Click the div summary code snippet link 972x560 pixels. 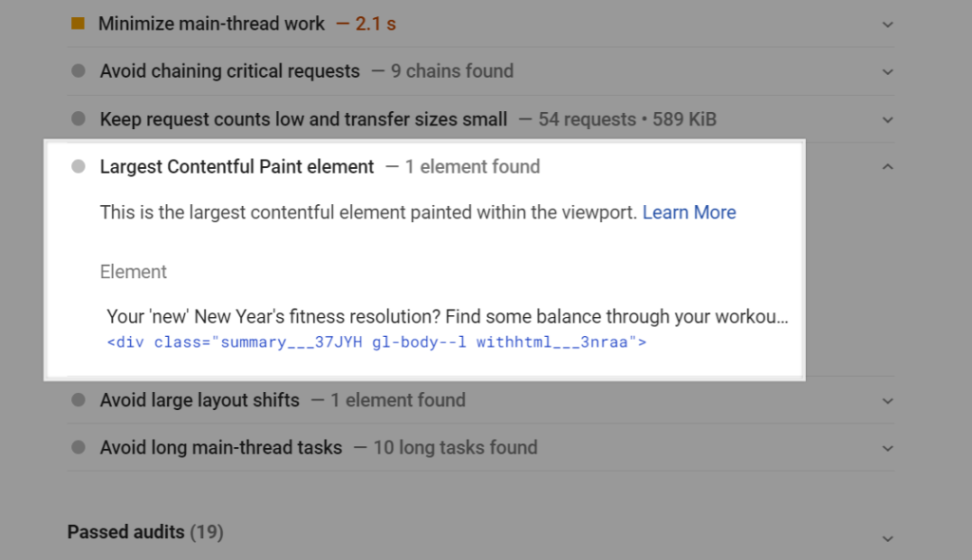(377, 342)
